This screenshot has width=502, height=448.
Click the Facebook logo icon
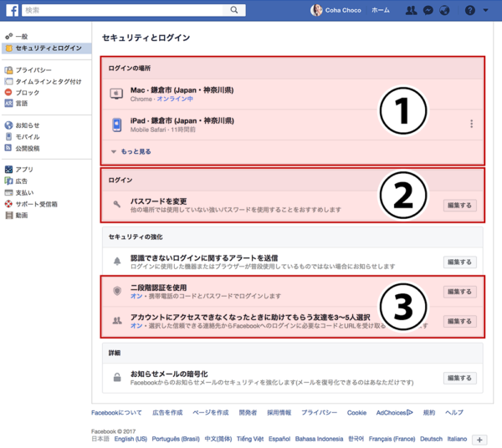coord(13,10)
